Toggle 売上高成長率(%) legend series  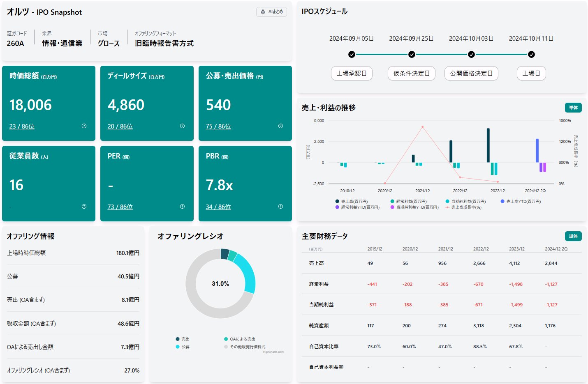tap(463, 207)
